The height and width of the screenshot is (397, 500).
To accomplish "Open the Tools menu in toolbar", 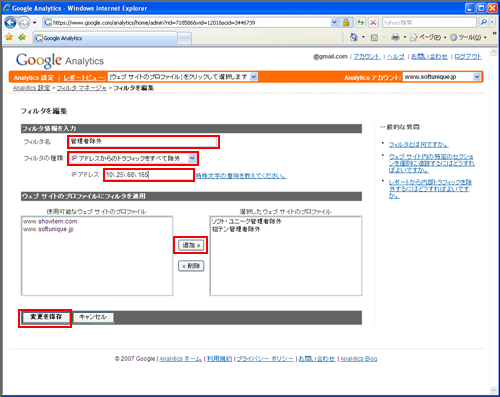I will [468, 37].
